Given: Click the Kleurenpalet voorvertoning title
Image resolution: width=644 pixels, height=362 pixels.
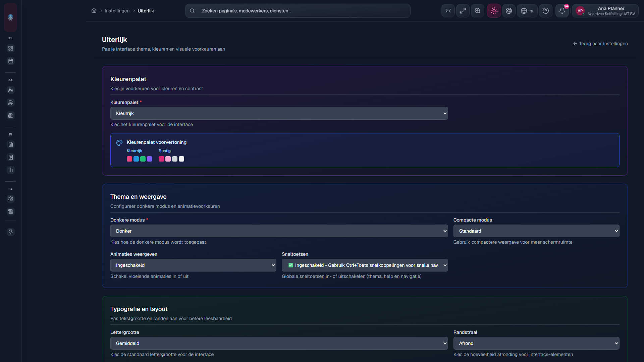Looking at the screenshot, I should pyautogui.click(x=157, y=142).
